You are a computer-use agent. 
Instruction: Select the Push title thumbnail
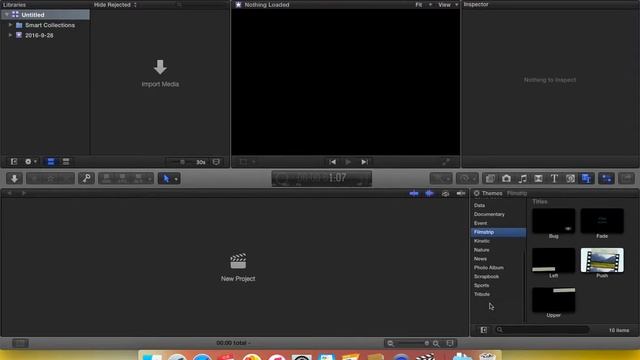click(x=602, y=260)
